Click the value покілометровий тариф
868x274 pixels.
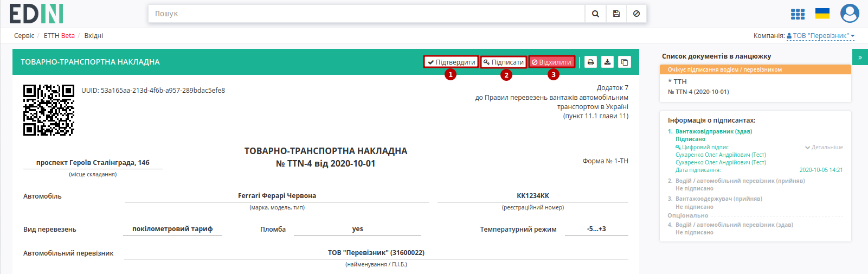click(172, 229)
